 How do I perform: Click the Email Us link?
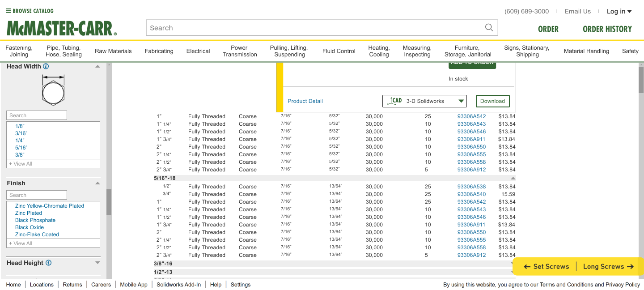(x=578, y=11)
